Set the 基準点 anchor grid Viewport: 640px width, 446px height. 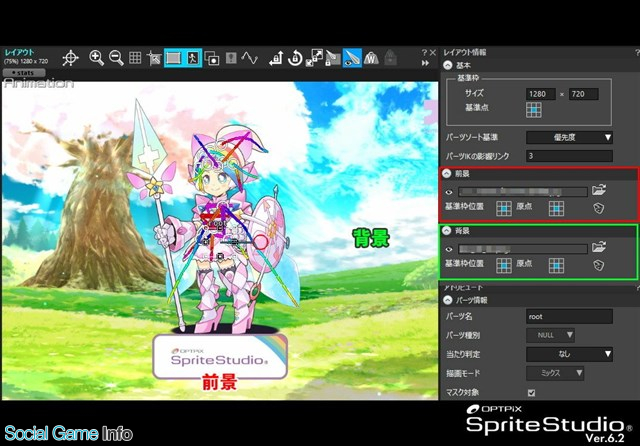pos(533,110)
